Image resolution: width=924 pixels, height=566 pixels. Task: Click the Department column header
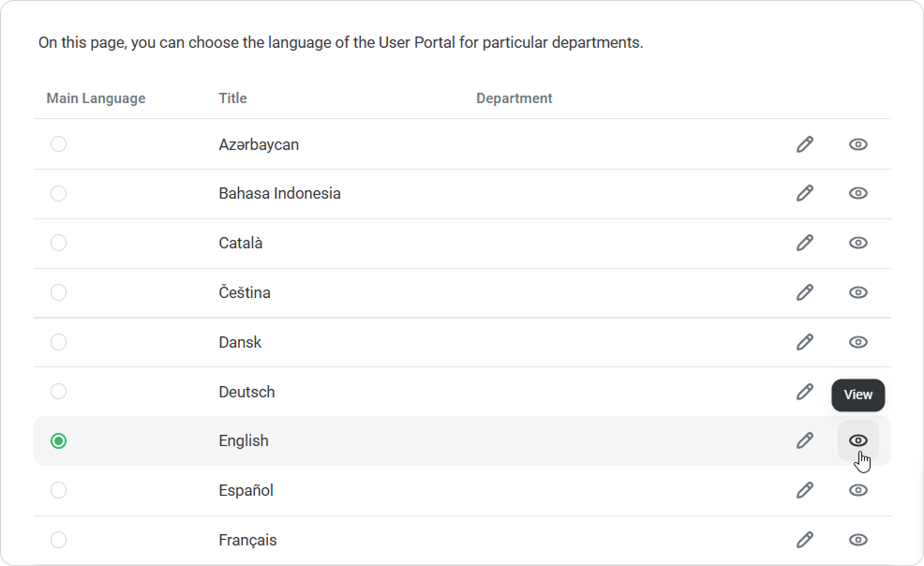514,98
